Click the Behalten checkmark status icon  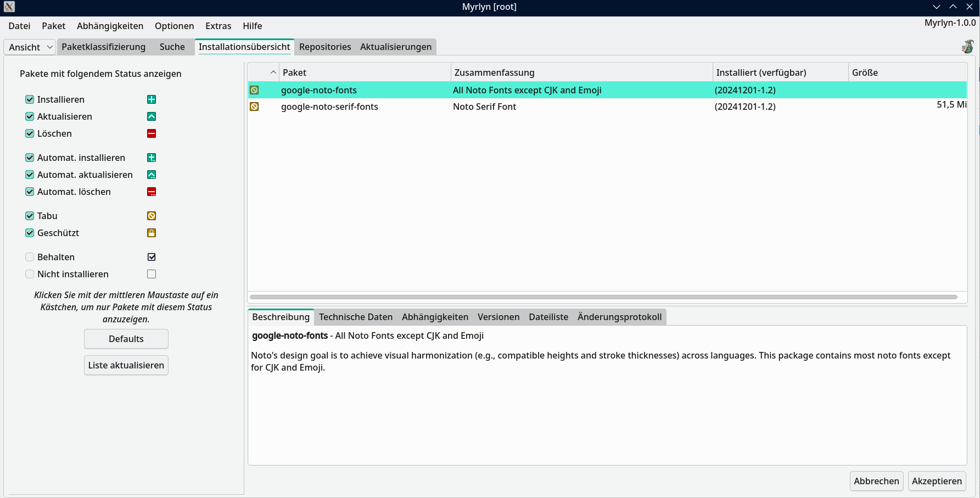click(x=152, y=257)
